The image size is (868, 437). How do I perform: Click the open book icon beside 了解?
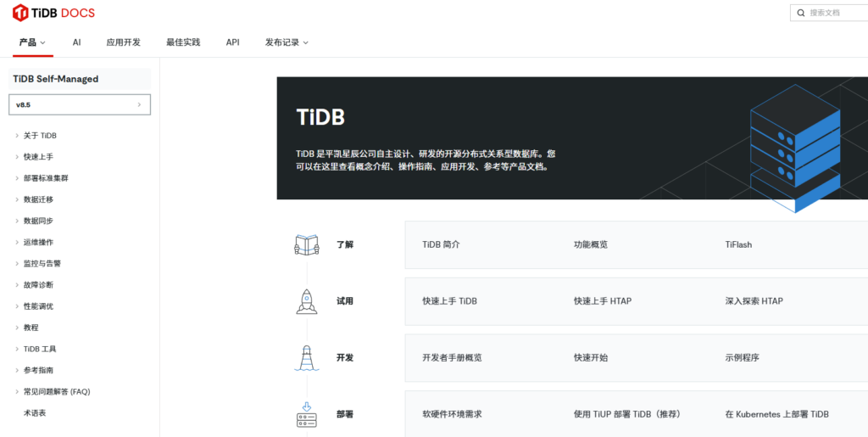[x=307, y=244]
